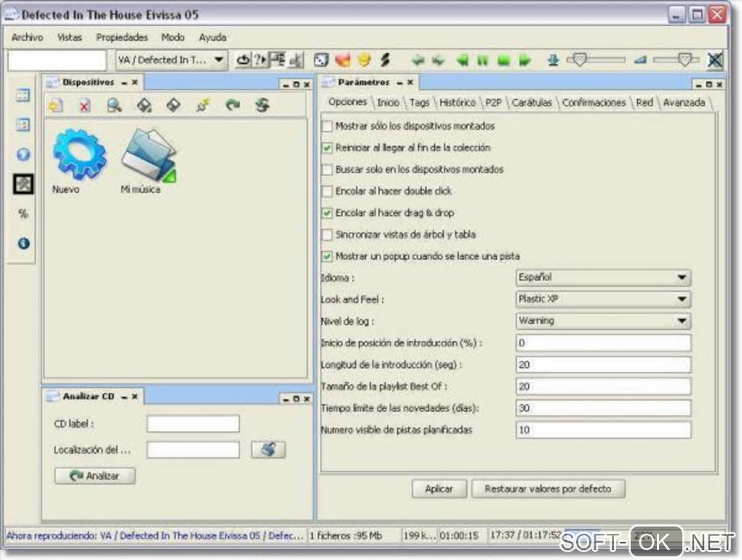
Task: Open the percent statistics perspective
Action: pos(23,213)
